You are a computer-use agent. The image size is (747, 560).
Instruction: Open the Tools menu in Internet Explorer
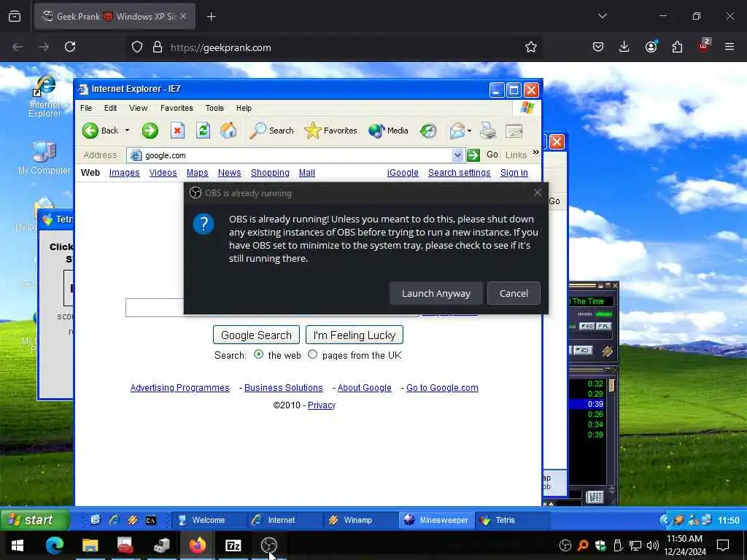[214, 108]
